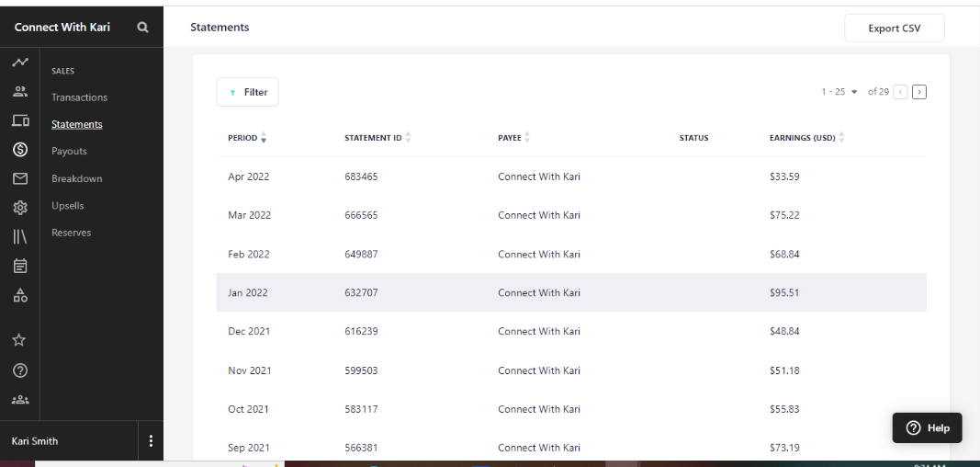Open the People sidebar icon

tap(20, 92)
